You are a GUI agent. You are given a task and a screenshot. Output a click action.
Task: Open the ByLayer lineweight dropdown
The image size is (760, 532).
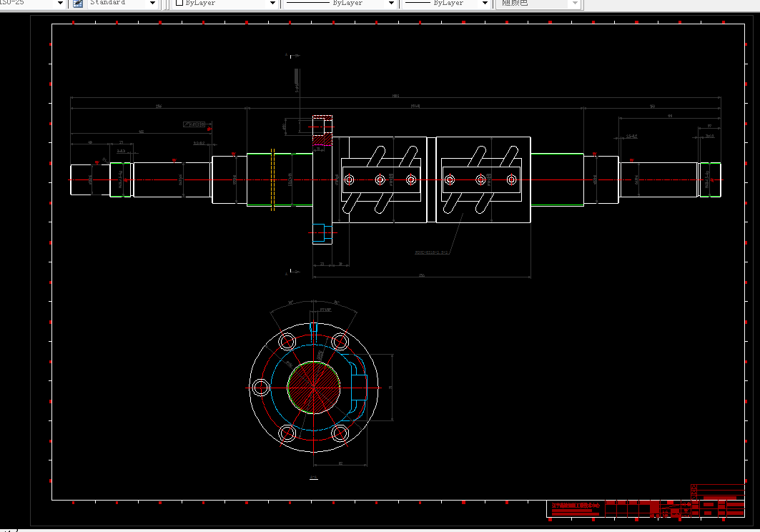tap(484, 4)
